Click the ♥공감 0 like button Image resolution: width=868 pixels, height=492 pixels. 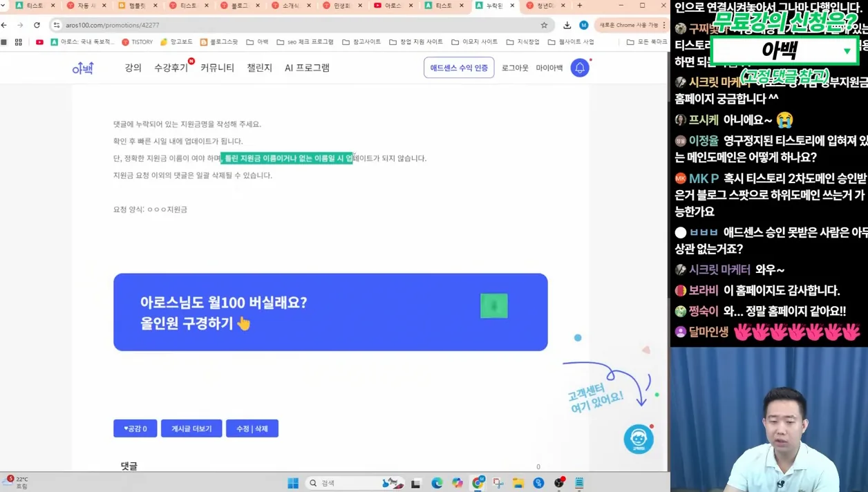coord(135,428)
